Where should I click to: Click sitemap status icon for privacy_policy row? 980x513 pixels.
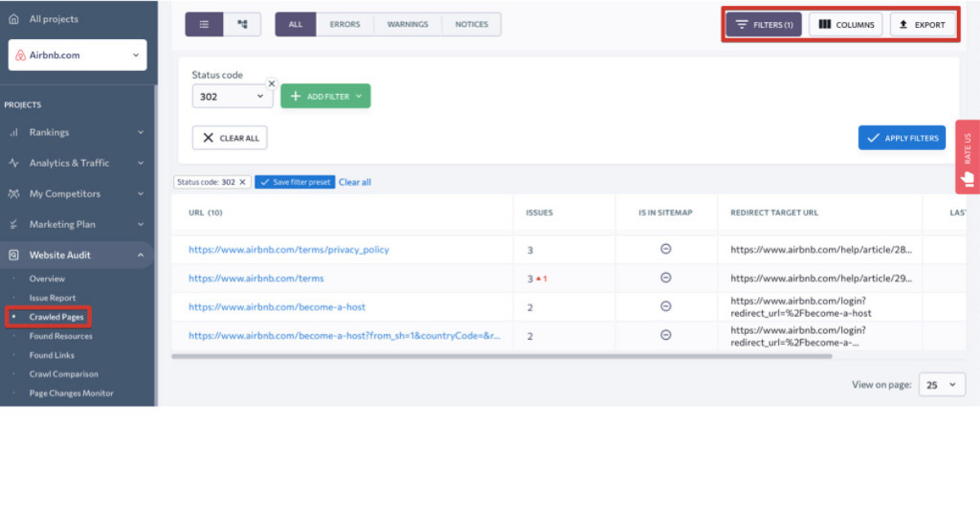666,249
